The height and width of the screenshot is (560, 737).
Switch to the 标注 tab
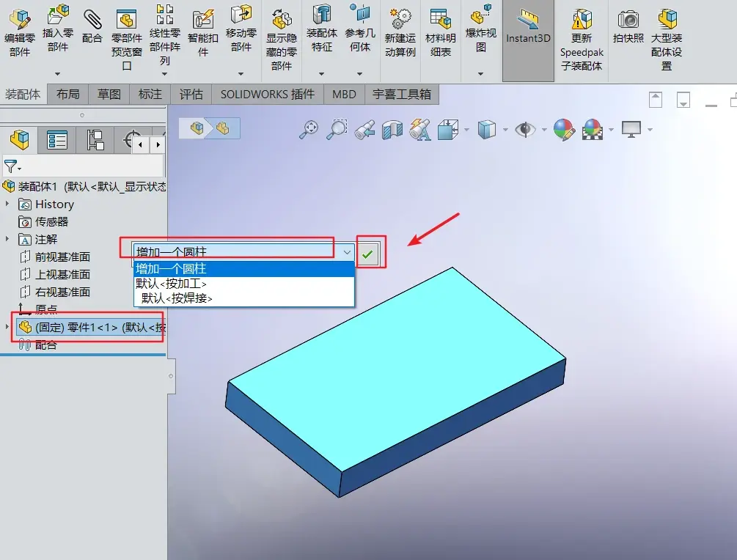click(150, 95)
